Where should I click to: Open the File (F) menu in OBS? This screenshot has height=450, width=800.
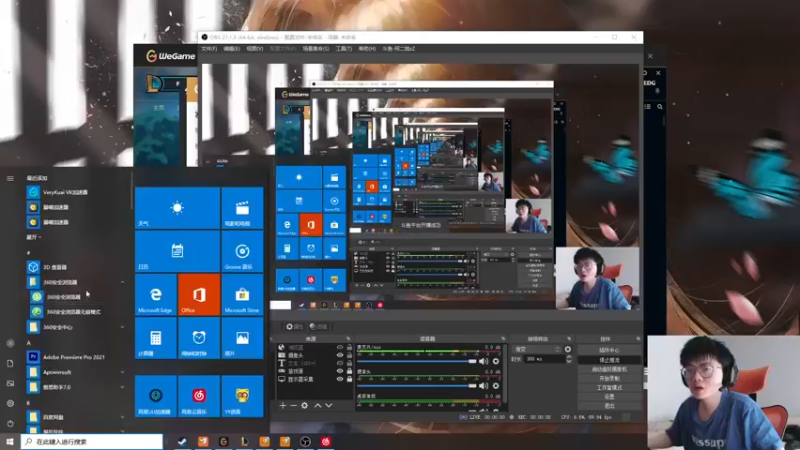pyautogui.click(x=209, y=49)
